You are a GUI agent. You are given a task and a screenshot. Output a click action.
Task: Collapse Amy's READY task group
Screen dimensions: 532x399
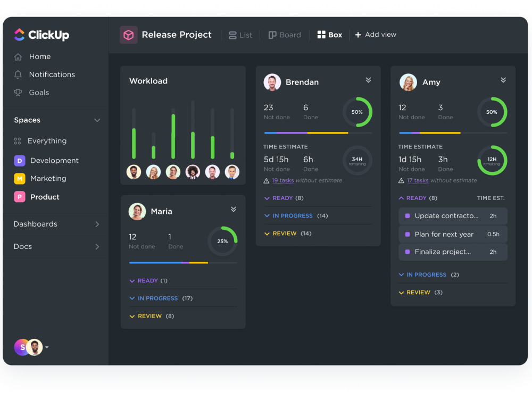(x=402, y=198)
